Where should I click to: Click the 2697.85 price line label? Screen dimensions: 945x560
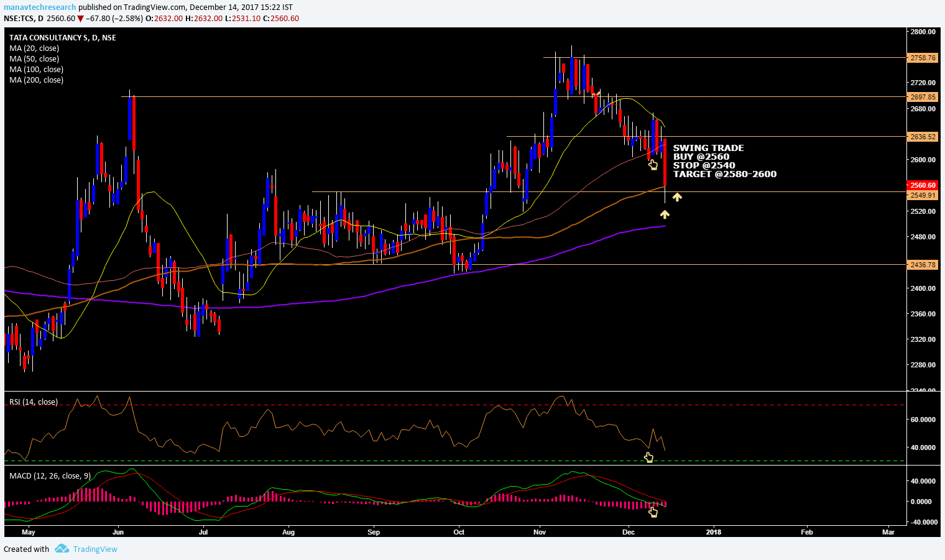(x=923, y=97)
